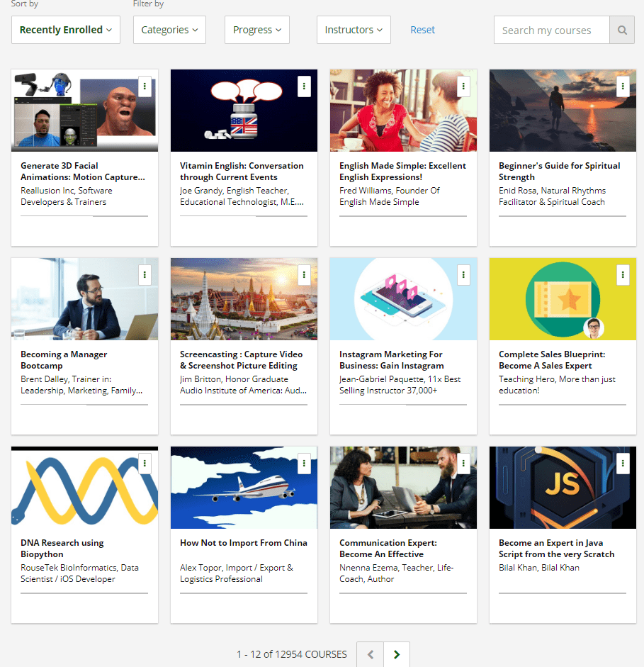
Task: Expand the Progress filter dropdown
Action: [x=256, y=30]
